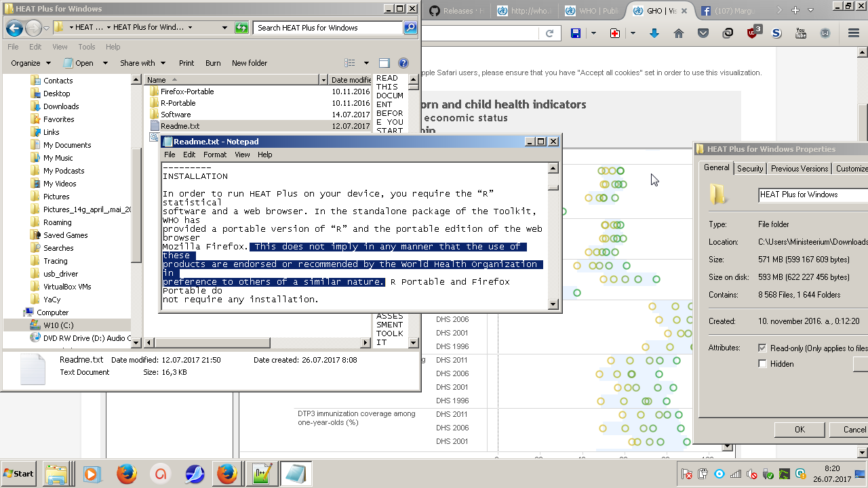This screenshot has height=488, width=868.
Task: Click OK in the Properties dialog
Action: [x=800, y=429]
